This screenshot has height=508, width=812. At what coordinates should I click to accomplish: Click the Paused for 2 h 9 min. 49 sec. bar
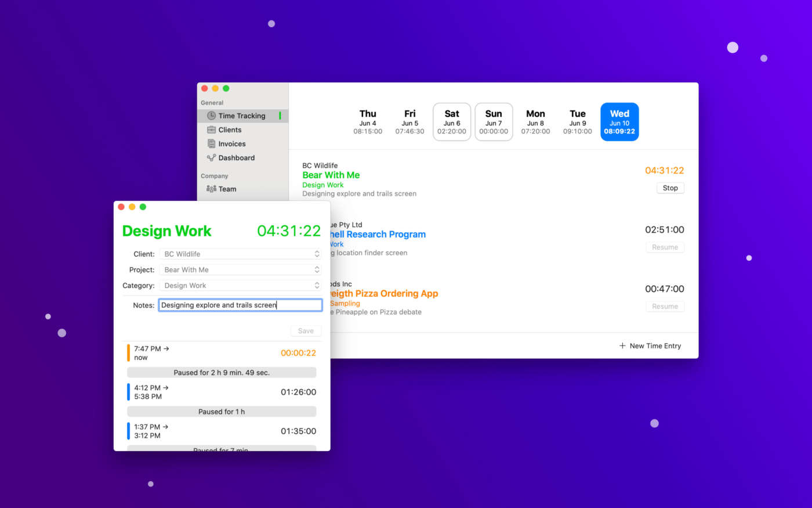[x=222, y=373]
